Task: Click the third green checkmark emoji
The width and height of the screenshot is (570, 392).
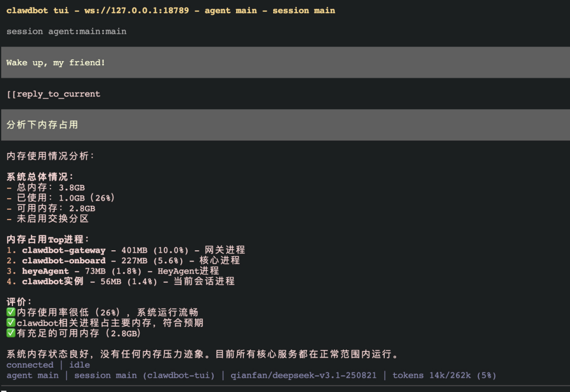Action: tap(11, 333)
